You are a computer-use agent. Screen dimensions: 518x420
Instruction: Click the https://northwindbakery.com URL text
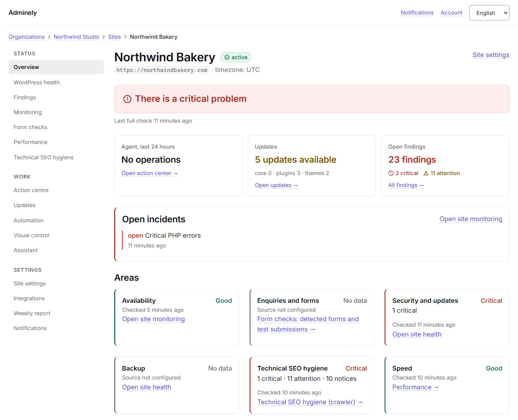point(162,70)
